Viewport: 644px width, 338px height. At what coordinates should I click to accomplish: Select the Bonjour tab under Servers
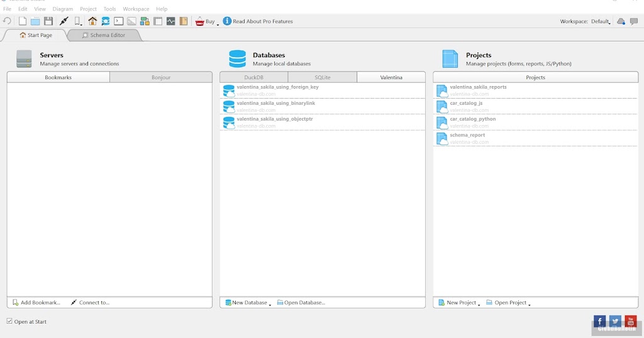click(161, 77)
